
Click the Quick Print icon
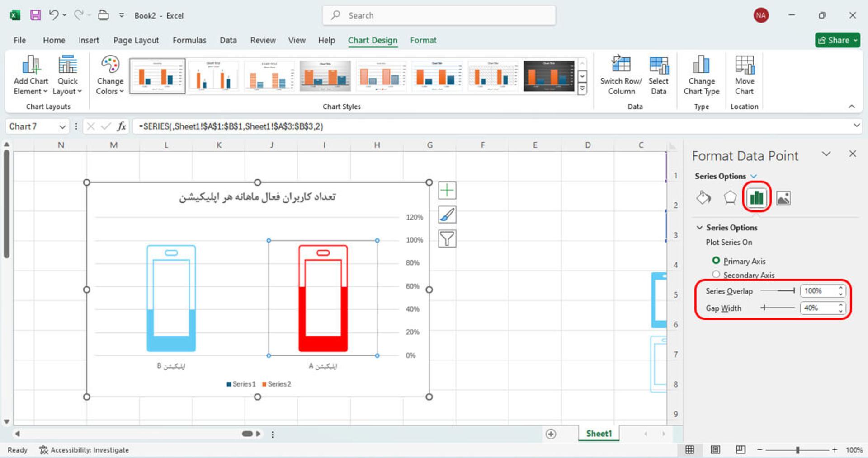click(104, 15)
